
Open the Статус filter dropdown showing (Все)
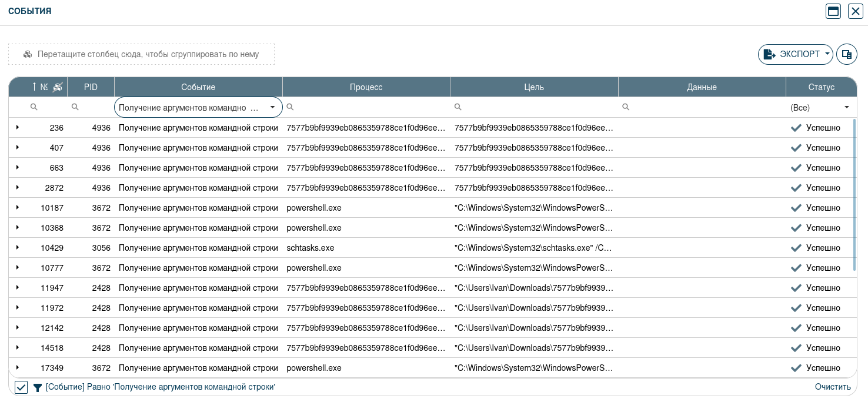tap(846, 107)
